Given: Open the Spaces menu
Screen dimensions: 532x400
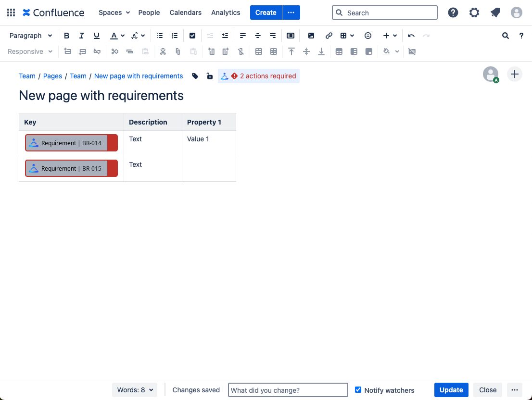Looking at the screenshot, I should tap(114, 12).
